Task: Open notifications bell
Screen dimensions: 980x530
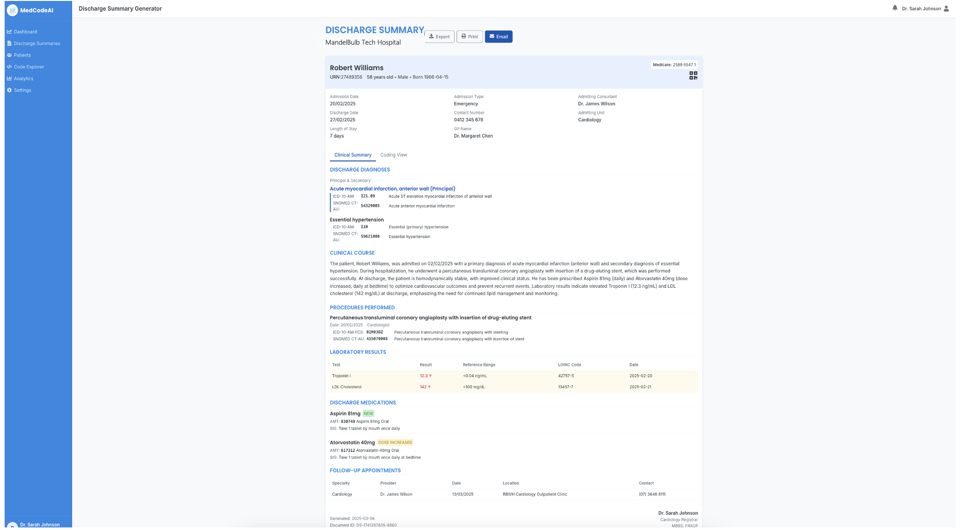Action: [x=895, y=8]
